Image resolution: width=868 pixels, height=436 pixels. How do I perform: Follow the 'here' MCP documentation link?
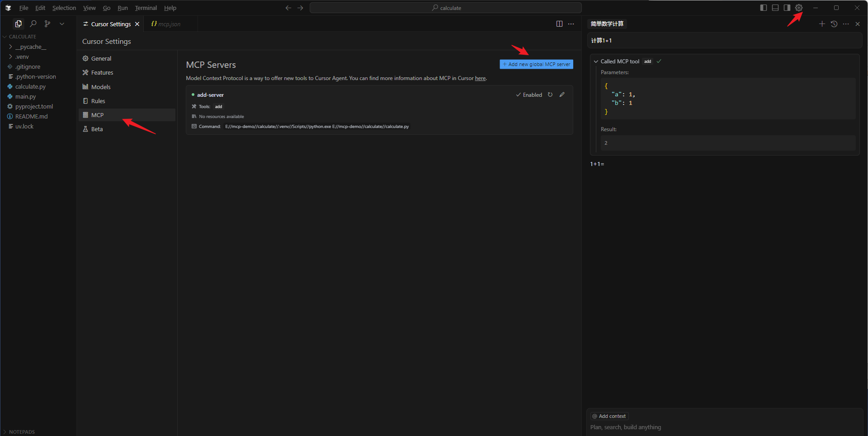click(480, 78)
